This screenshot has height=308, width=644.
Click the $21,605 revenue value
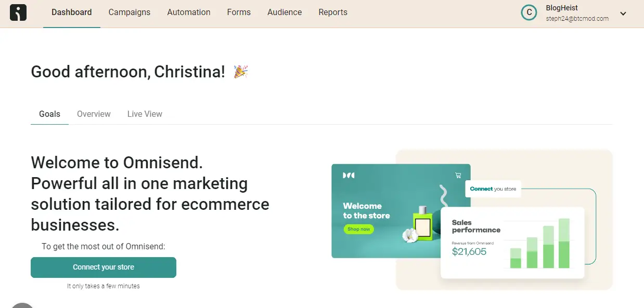(x=469, y=252)
